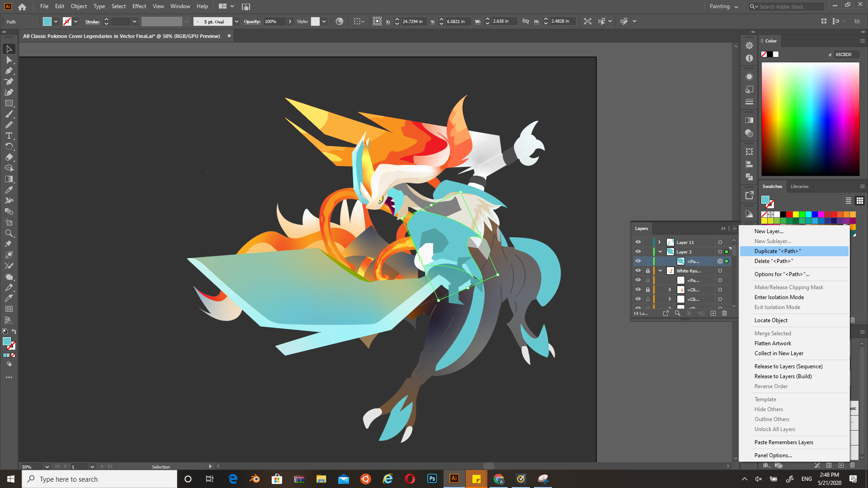Open the Effect menu
This screenshot has width=868, height=488.
[139, 6]
